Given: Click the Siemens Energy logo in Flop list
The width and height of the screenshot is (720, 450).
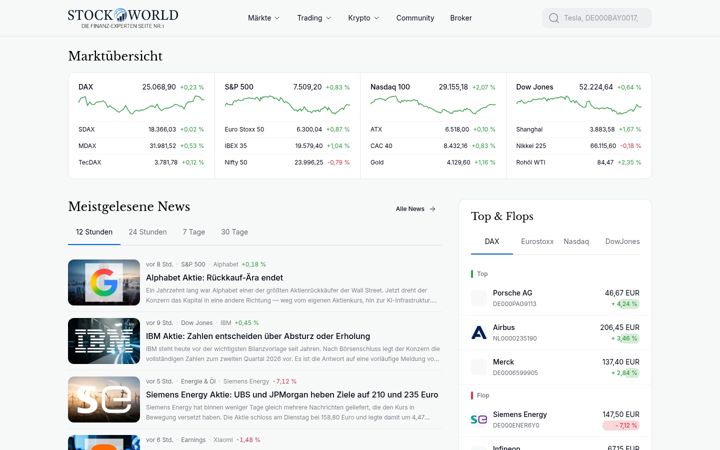Looking at the screenshot, I should [x=479, y=419].
